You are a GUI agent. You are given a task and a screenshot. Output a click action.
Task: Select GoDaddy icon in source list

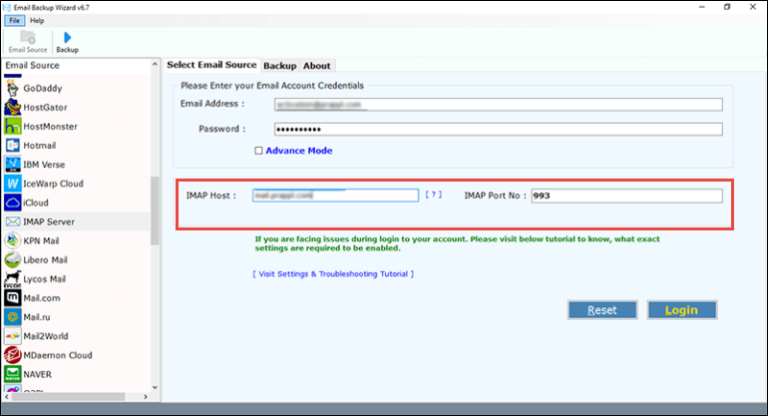click(x=12, y=88)
